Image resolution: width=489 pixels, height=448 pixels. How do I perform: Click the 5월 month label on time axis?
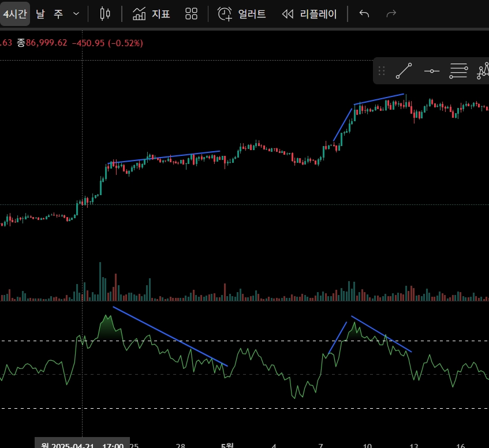click(x=227, y=445)
